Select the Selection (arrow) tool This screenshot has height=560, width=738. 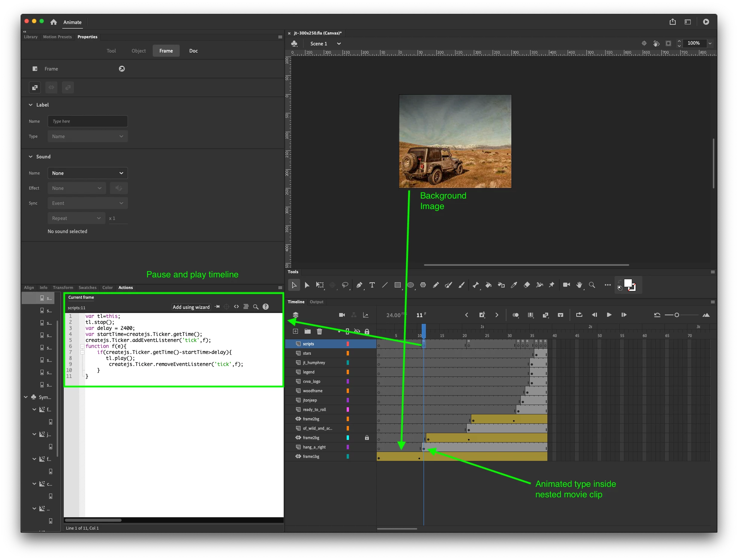[294, 285]
